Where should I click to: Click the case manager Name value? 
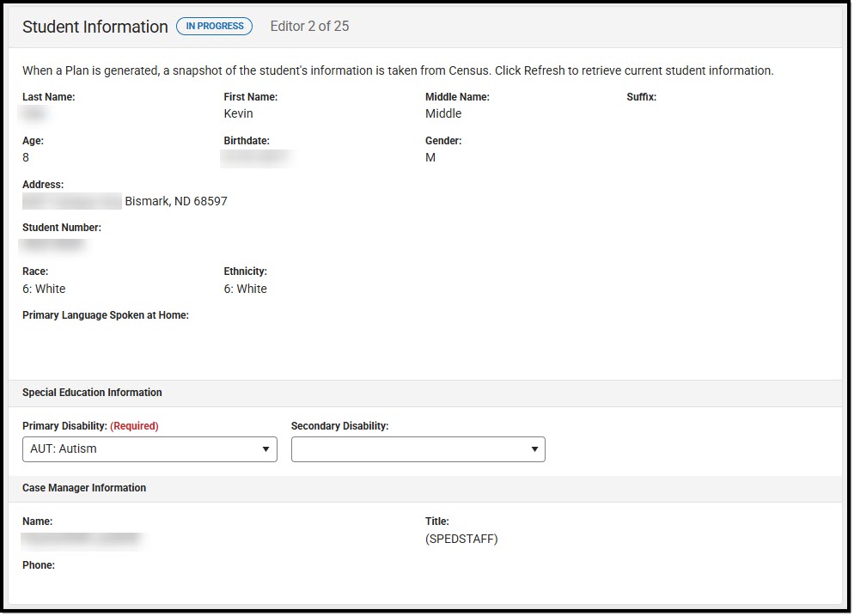click(x=82, y=539)
